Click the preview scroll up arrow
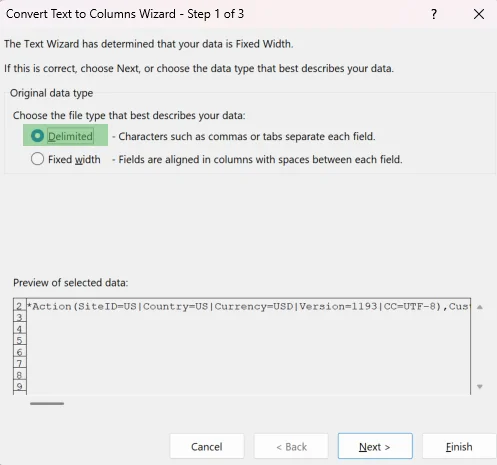 [480, 307]
